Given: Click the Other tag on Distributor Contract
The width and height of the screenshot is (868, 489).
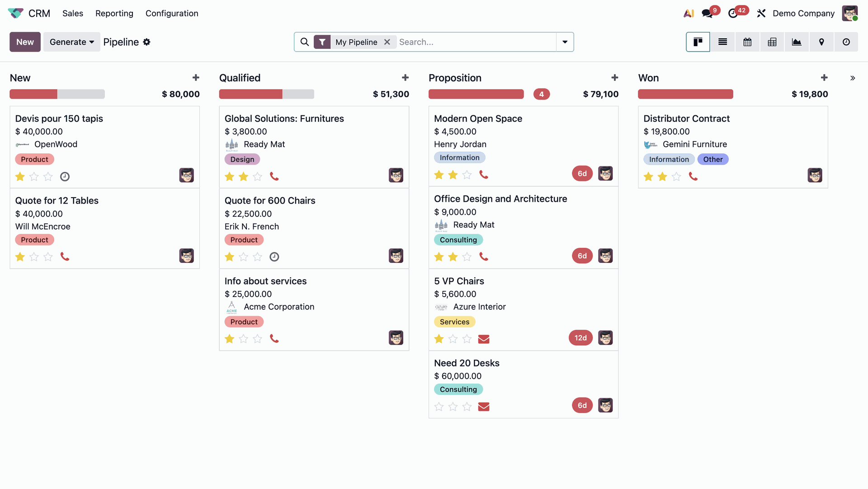Looking at the screenshot, I should pos(713,159).
